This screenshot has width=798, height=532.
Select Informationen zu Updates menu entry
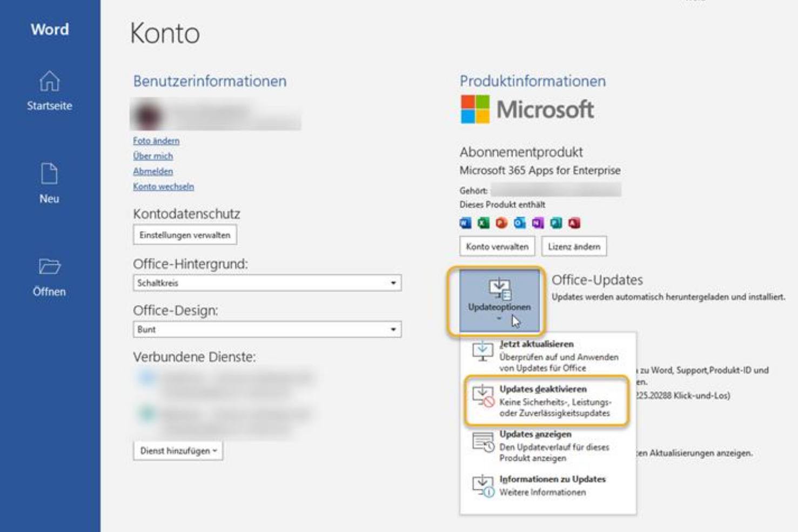point(548,485)
